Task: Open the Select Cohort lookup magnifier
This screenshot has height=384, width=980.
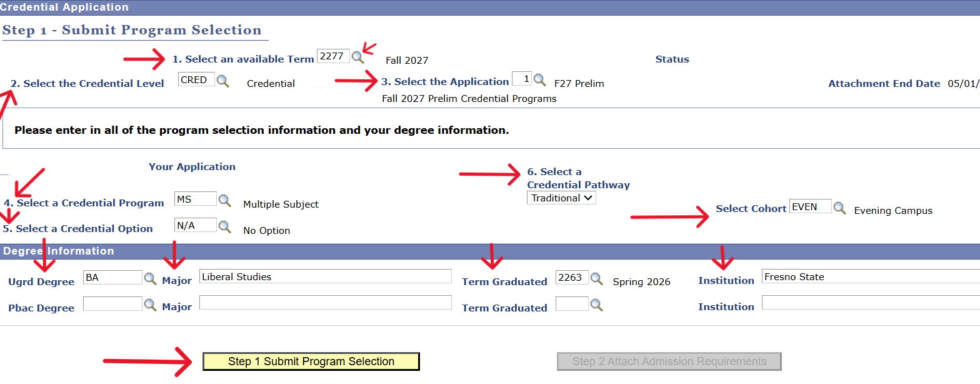Action: pyautogui.click(x=840, y=208)
